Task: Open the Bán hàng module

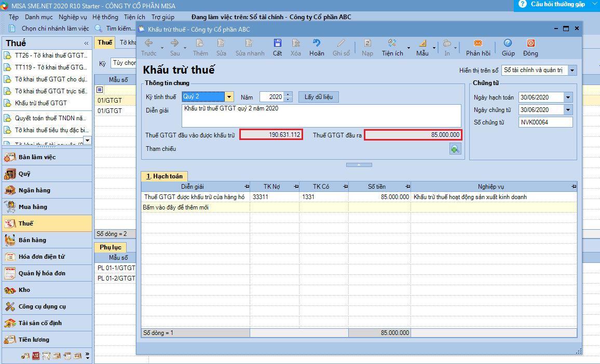Action: [x=47, y=240]
